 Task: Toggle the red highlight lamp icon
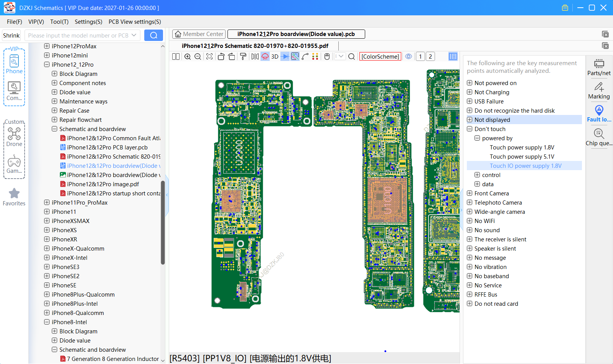(x=265, y=56)
